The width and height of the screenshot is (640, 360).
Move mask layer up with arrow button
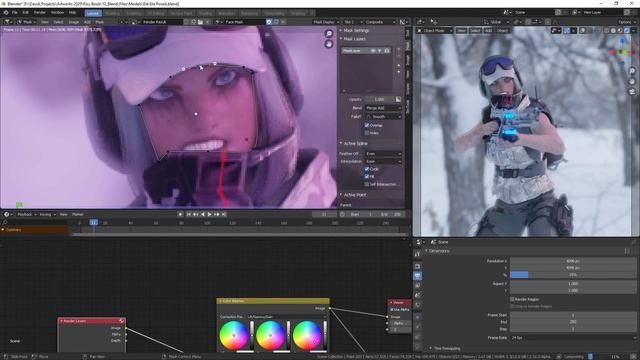(399, 65)
